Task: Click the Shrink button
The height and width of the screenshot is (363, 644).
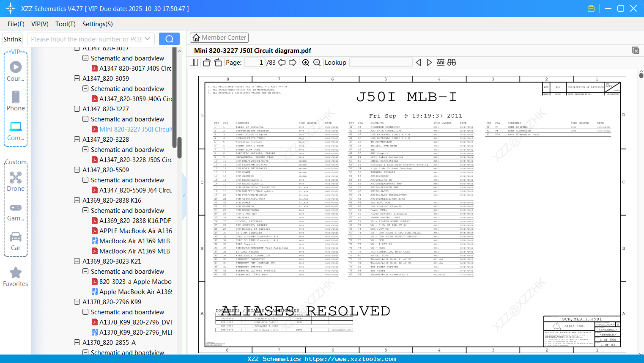Action: coord(13,39)
